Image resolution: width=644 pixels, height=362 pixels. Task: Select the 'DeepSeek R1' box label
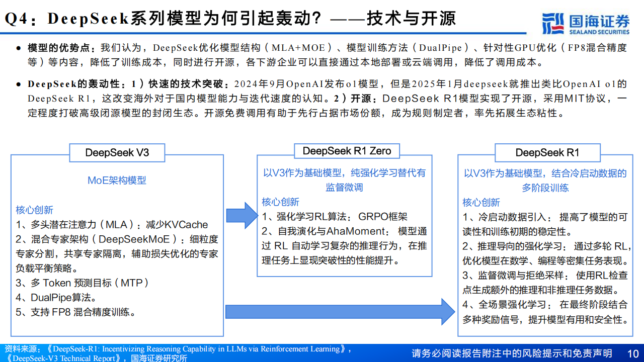547,153
